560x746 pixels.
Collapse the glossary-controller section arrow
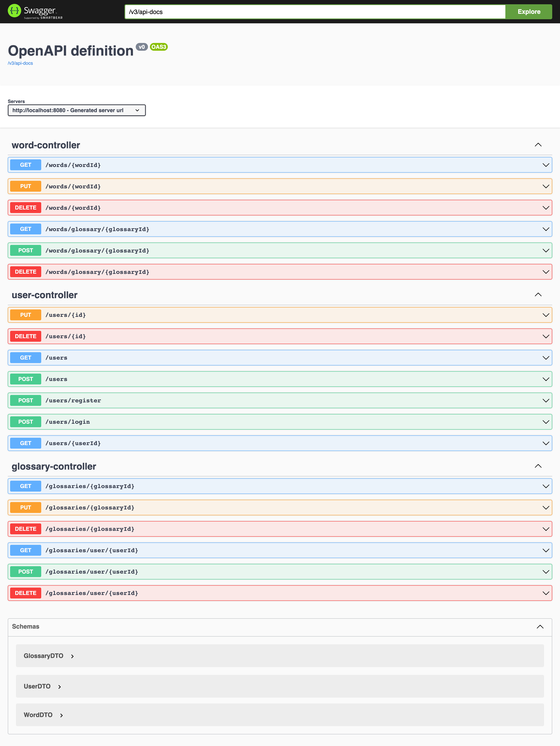(538, 466)
